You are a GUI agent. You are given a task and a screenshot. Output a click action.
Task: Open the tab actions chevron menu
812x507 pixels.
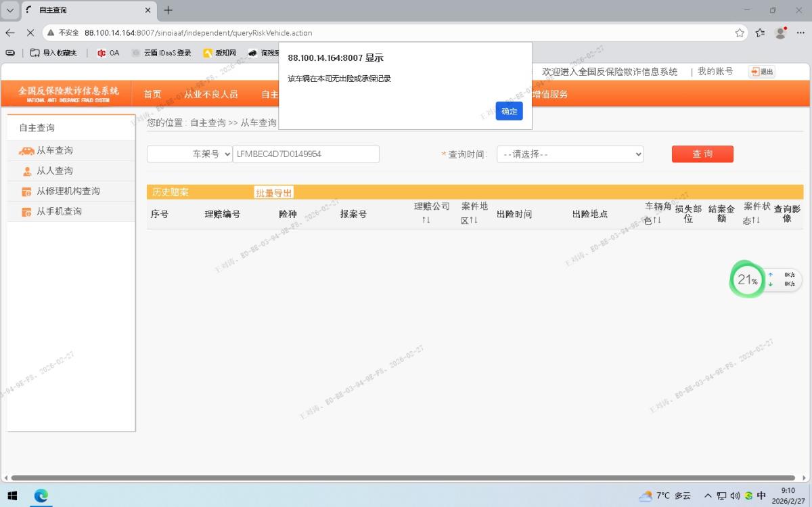(x=9, y=10)
